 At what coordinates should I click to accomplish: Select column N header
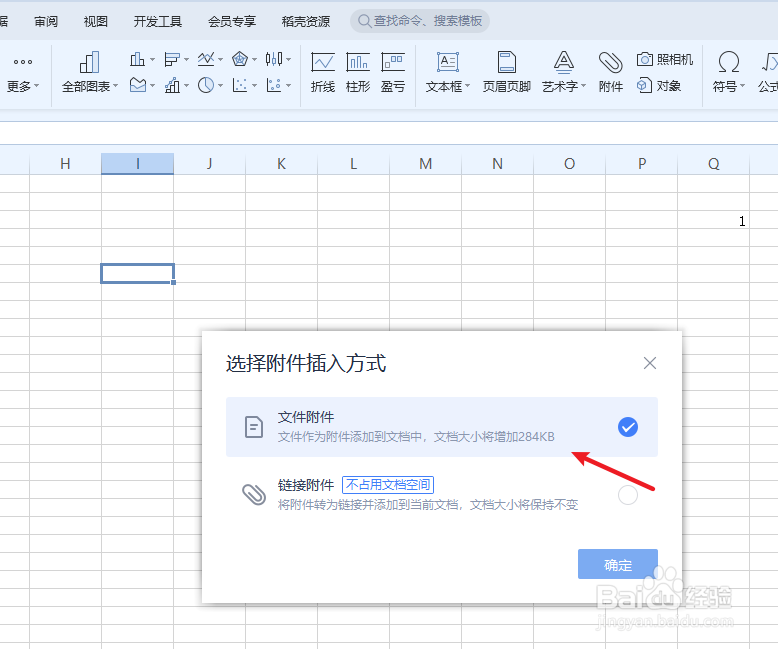click(x=497, y=164)
